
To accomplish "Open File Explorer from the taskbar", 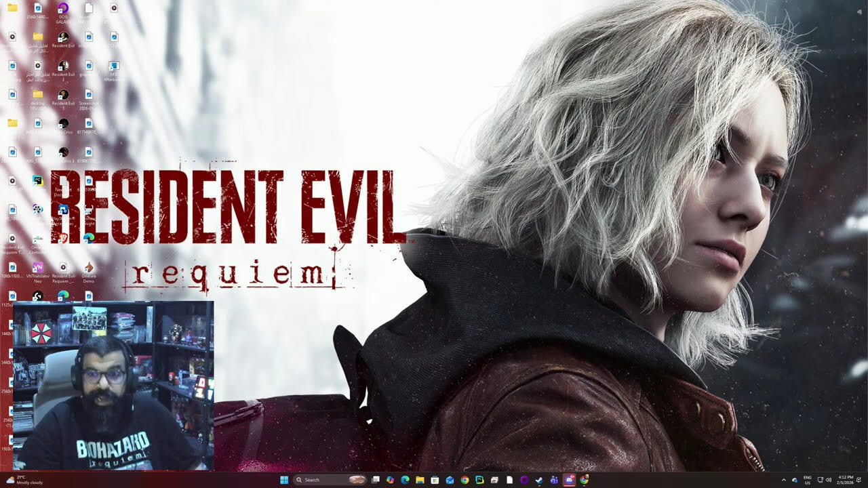I will click(420, 480).
